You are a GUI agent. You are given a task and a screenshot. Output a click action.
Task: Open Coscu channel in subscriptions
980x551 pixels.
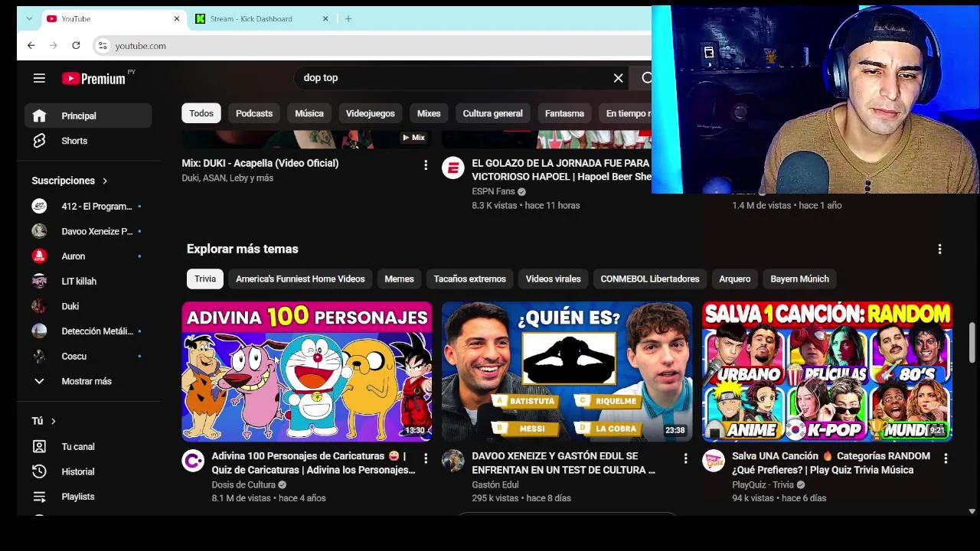pyautogui.click(x=89, y=356)
